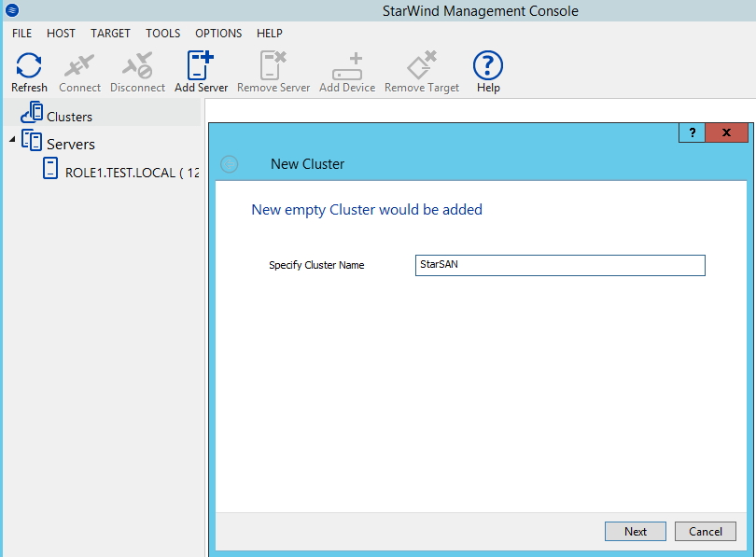The image size is (756, 557).
Task: Click the Cancel button
Action: point(706,532)
